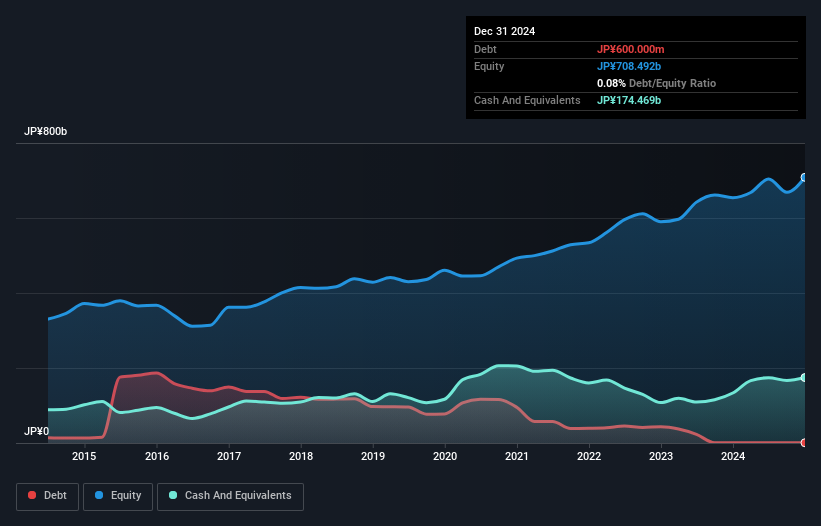
Task: Click the JP¥600.000m debt value
Action: point(630,49)
